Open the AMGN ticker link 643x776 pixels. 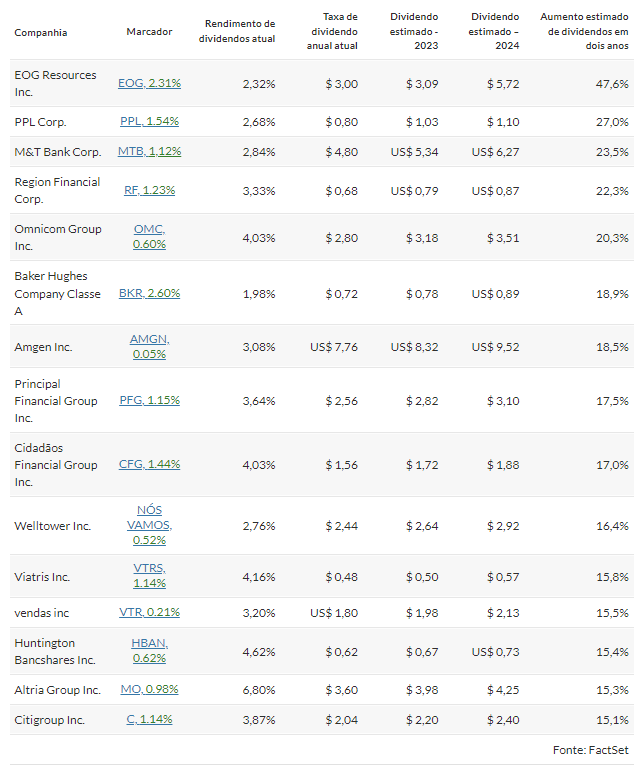[x=149, y=346]
